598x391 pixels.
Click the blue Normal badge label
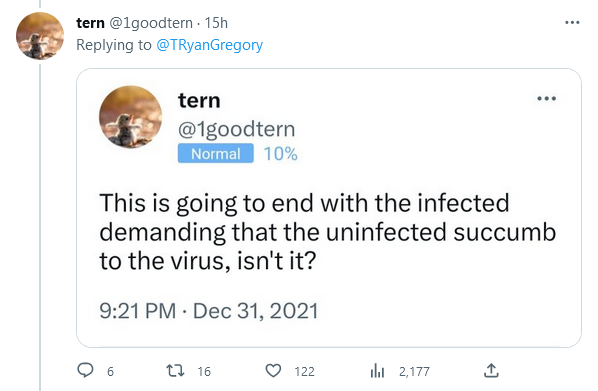coord(215,153)
